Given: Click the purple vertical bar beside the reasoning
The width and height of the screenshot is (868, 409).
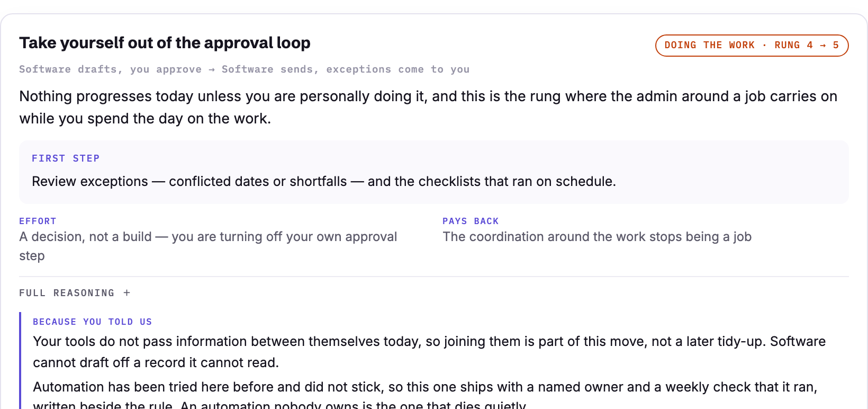Looking at the screenshot, I should pos(20,360).
